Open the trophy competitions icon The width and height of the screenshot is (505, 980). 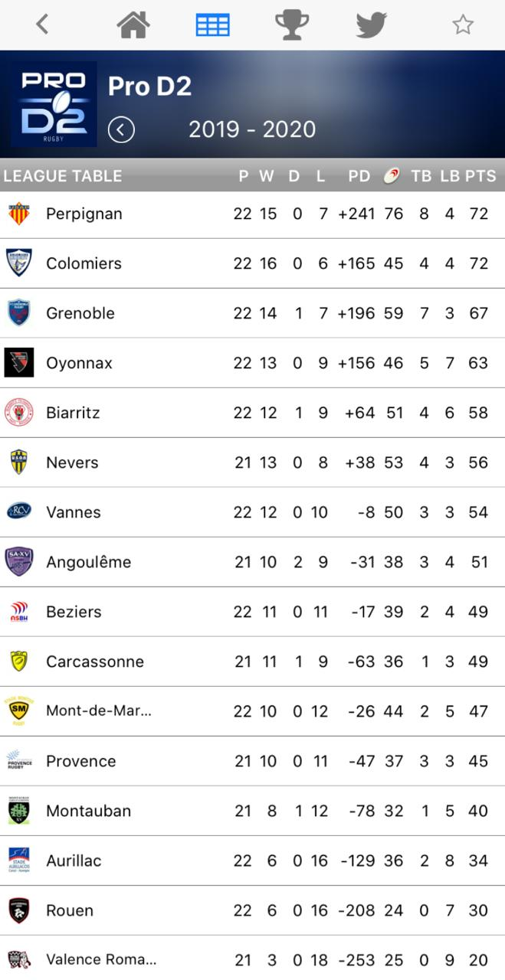(291, 24)
